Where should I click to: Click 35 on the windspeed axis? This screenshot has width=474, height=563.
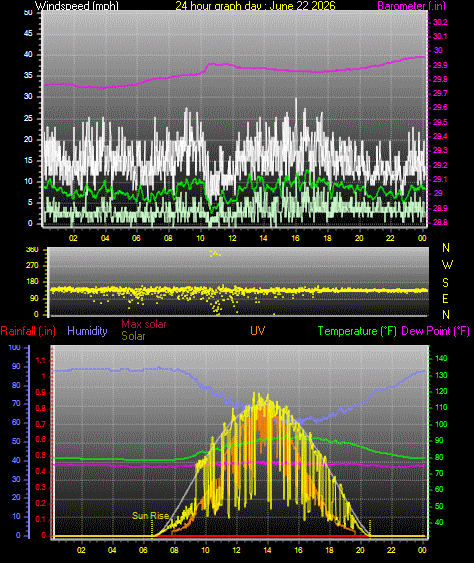pos(28,75)
